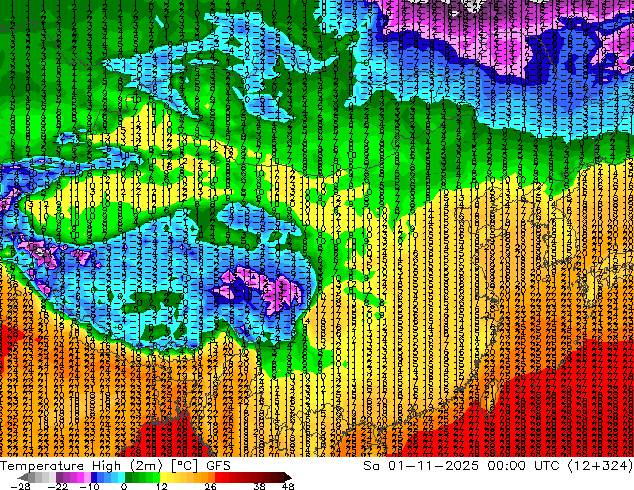Click the '0' legend label
This screenshot has height=490, width=634.
[124, 486]
